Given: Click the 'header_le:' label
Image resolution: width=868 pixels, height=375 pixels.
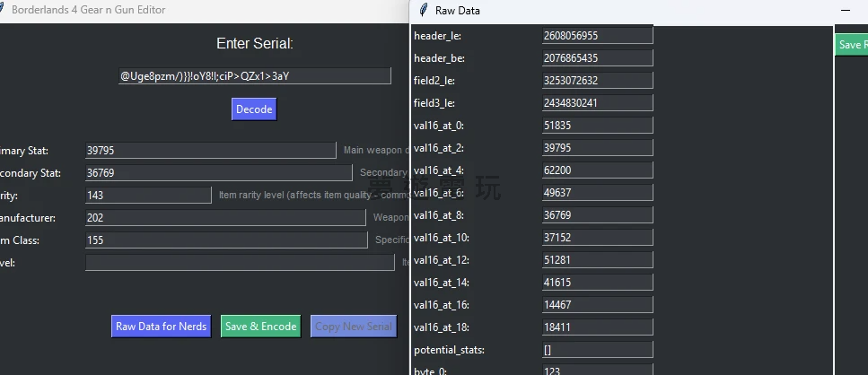Looking at the screenshot, I should pyautogui.click(x=437, y=36).
